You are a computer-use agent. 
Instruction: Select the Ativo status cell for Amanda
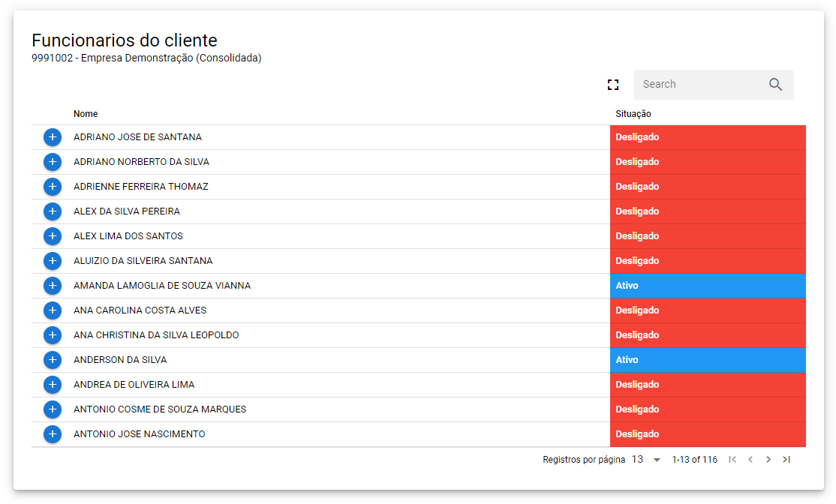(707, 286)
